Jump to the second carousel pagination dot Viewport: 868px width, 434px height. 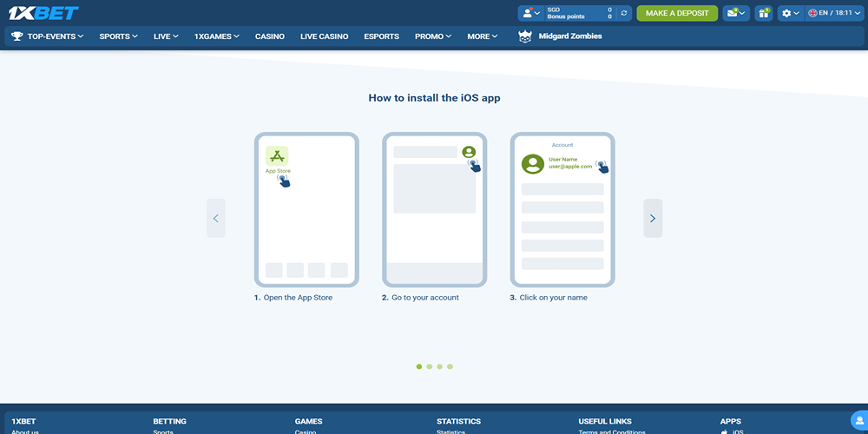429,367
